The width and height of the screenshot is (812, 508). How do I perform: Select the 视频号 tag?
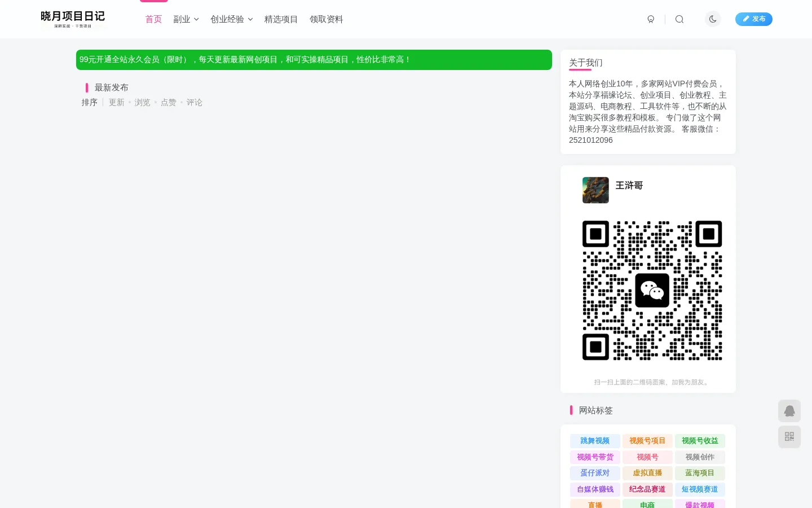[x=647, y=457]
